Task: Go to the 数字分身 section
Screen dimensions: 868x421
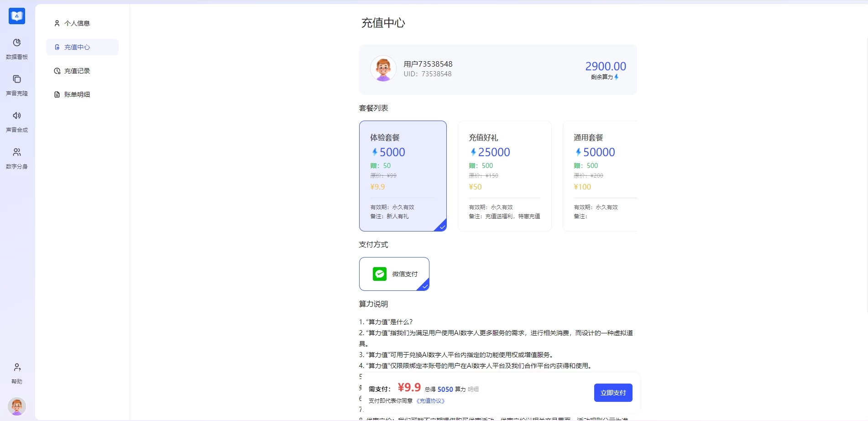Action: (x=16, y=158)
